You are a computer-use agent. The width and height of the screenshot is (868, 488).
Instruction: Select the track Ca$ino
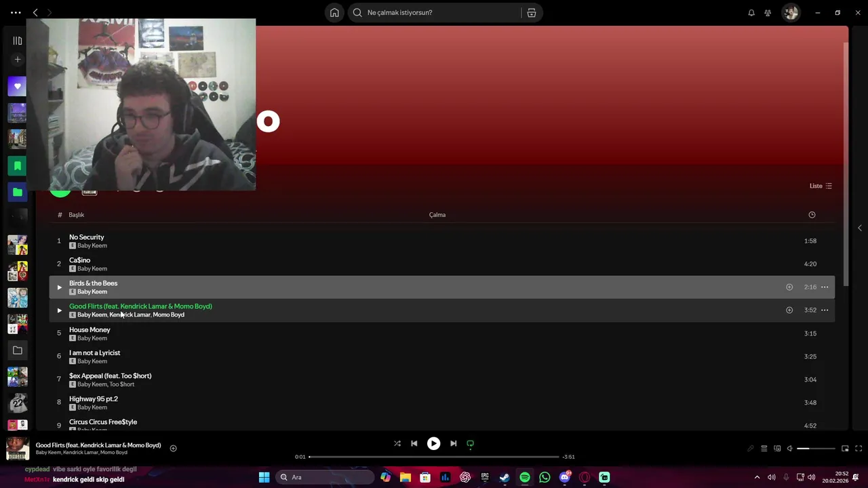441,264
